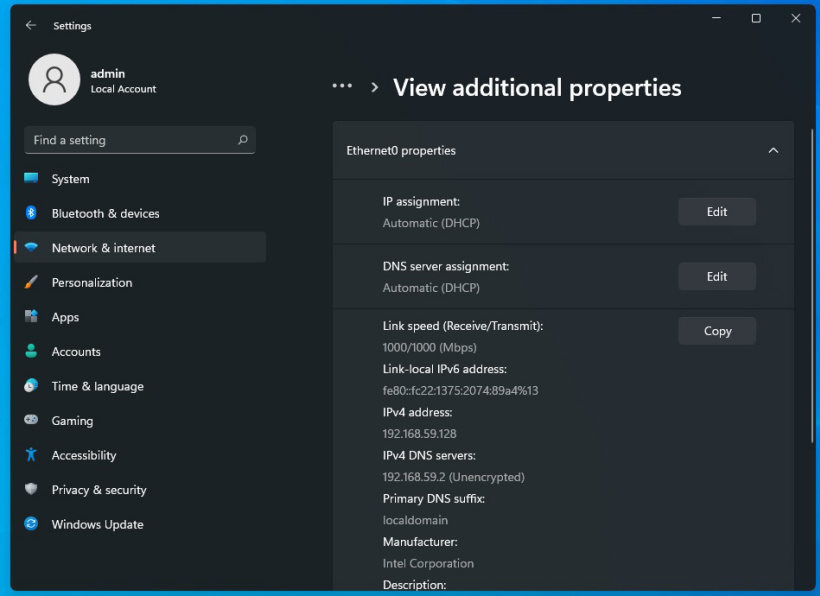Screen dimensions: 820x596
Task: Edit the IP assignment
Action: [x=716, y=211]
